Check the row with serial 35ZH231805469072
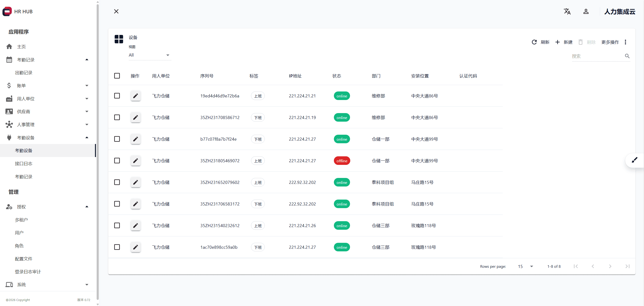 point(117,161)
